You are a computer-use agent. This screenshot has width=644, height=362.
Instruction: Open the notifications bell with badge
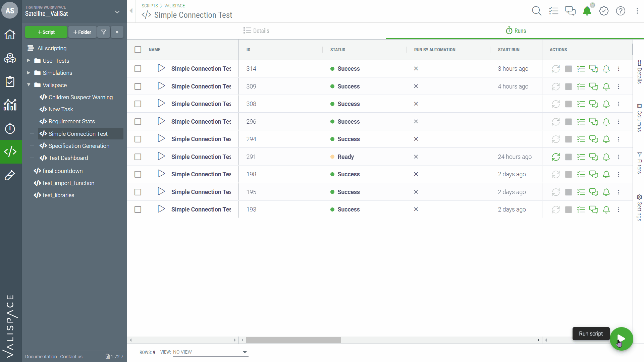(x=587, y=11)
